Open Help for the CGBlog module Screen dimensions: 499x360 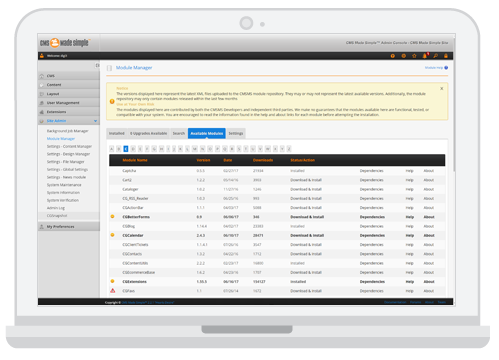[409, 226]
